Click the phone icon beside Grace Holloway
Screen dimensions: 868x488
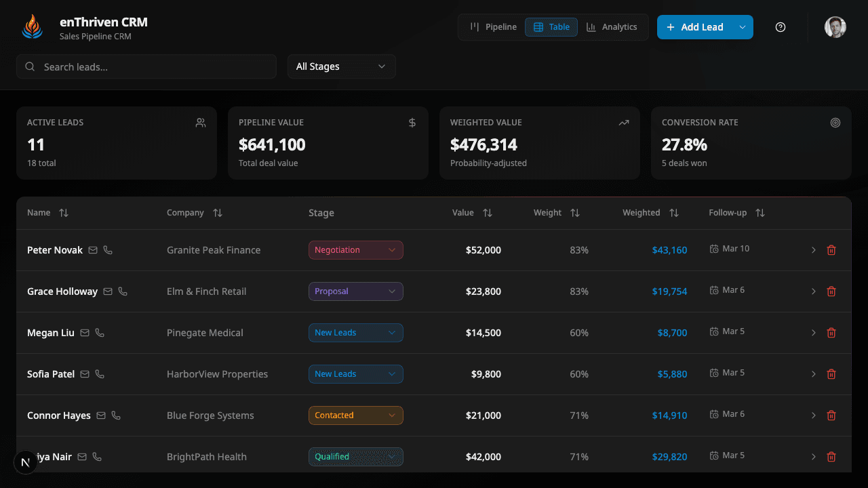click(123, 291)
